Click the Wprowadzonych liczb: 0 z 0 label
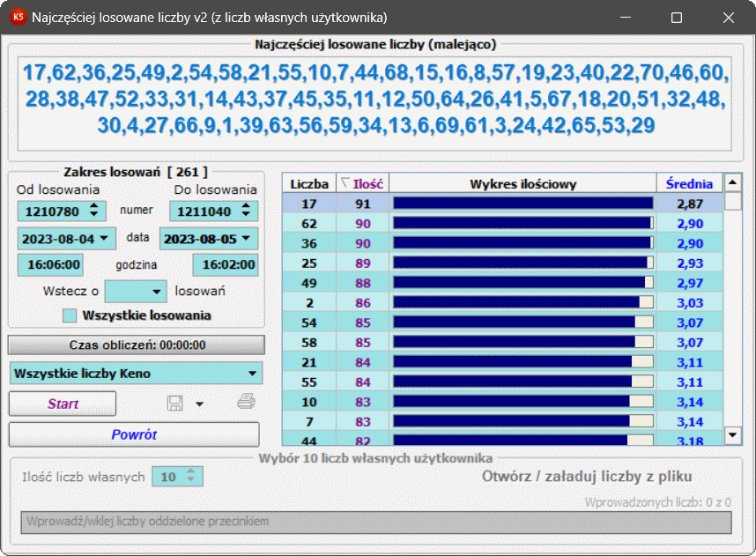 tap(657, 502)
